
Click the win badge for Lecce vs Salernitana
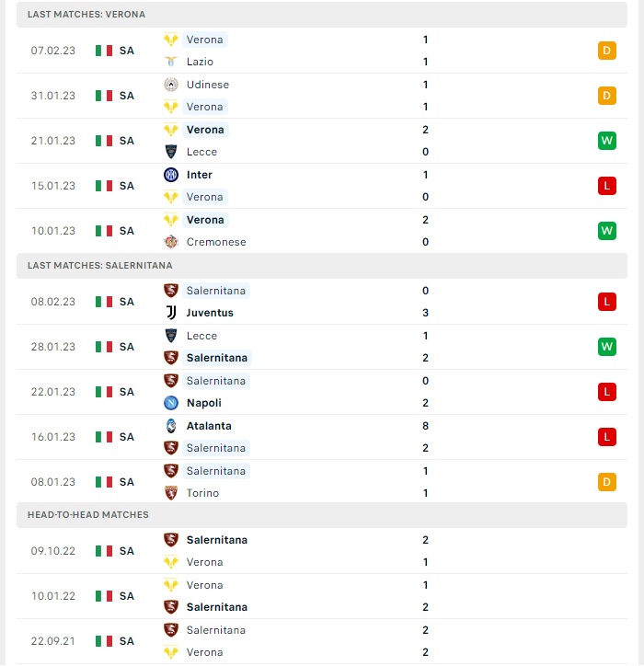(606, 347)
